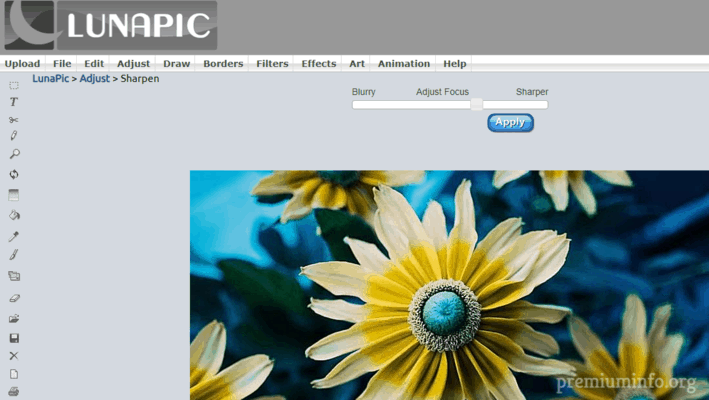Select the scissors cutout tool
The height and width of the screenshot is (400, 709).
click(x=14, y=120)
